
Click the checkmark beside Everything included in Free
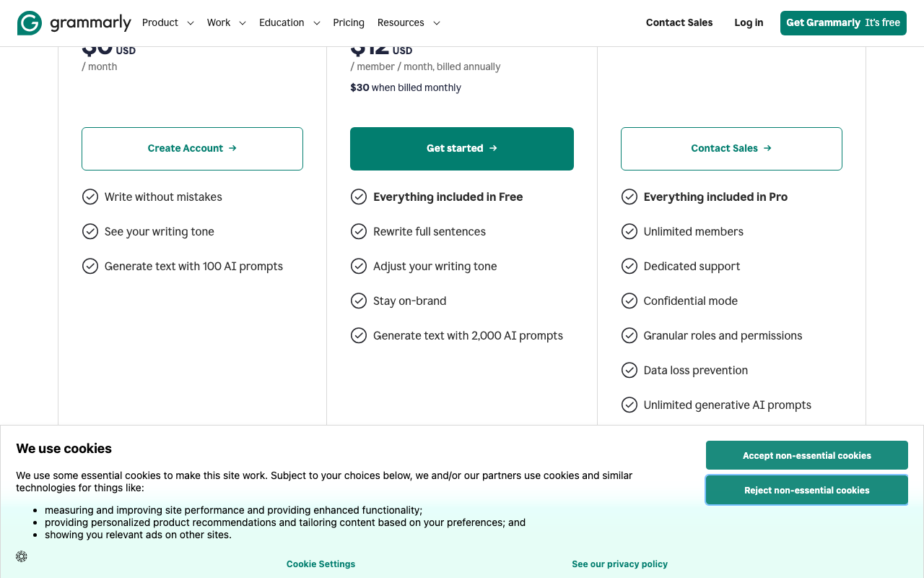[359, 197]
